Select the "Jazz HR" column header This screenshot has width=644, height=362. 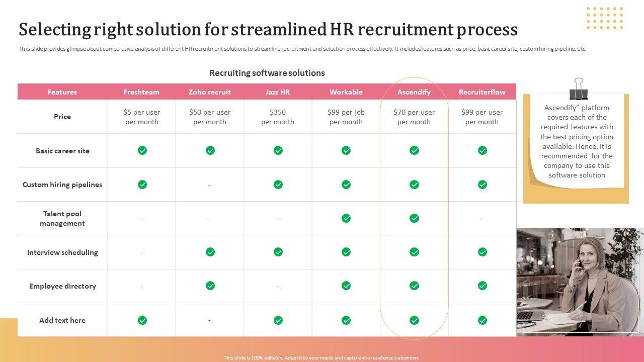click(x=278, y=92)
